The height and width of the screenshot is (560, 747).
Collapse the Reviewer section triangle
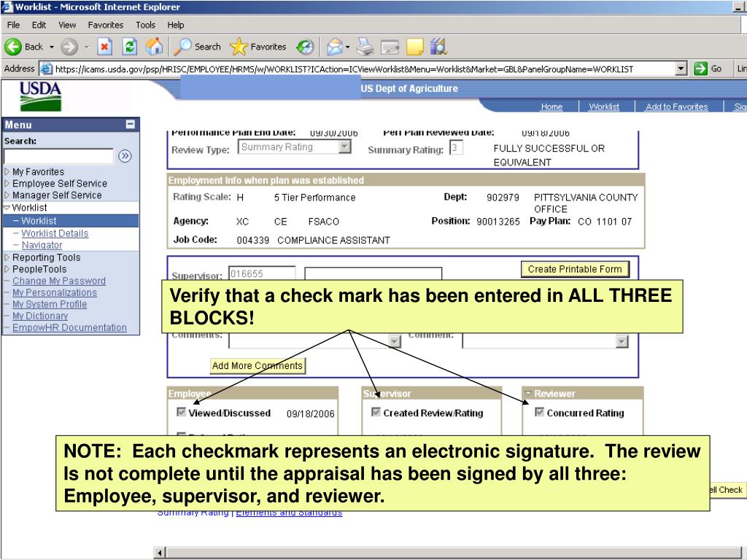coord(528,393)
